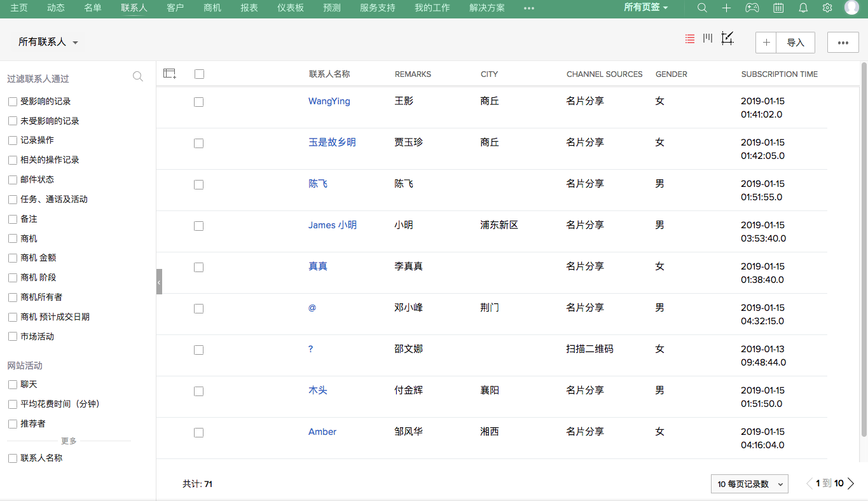Open the calendar icon in the header
Viewport: 868px width, 501px height.
tap(777, 8)
